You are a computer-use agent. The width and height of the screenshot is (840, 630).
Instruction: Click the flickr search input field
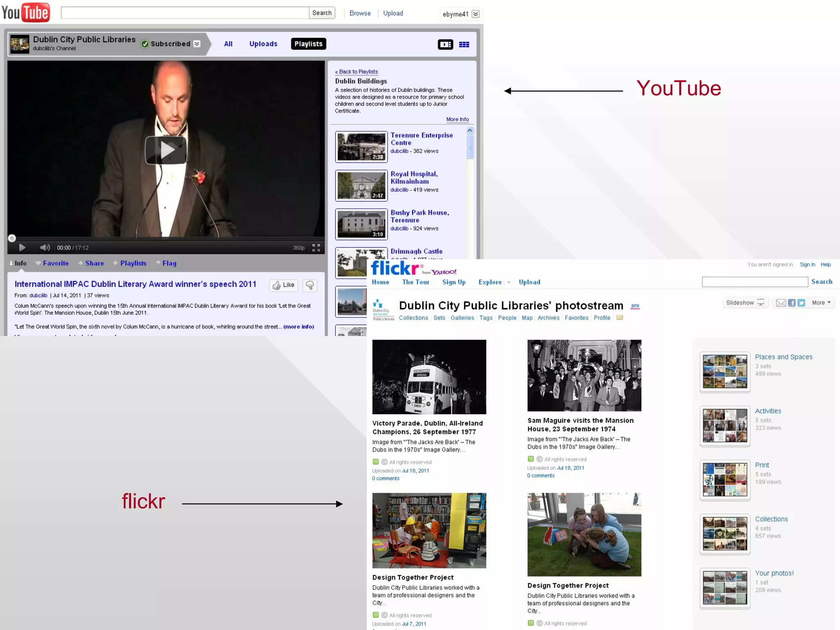pos(755,282)
